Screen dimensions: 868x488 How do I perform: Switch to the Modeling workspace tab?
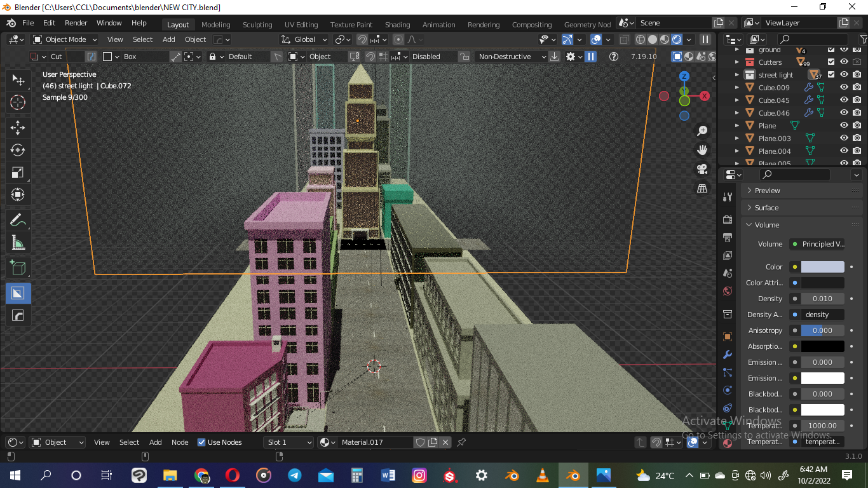pyautogui.click(x=216, y=25)
